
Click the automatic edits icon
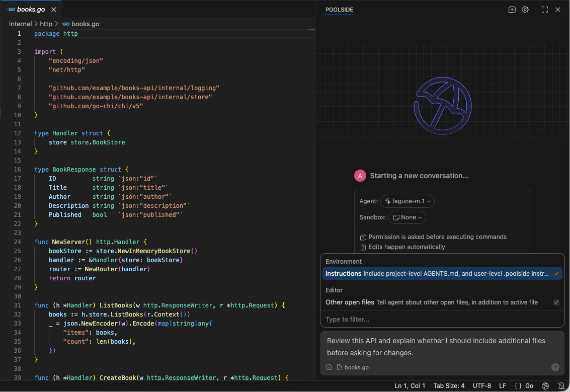[x=363, y=247]
